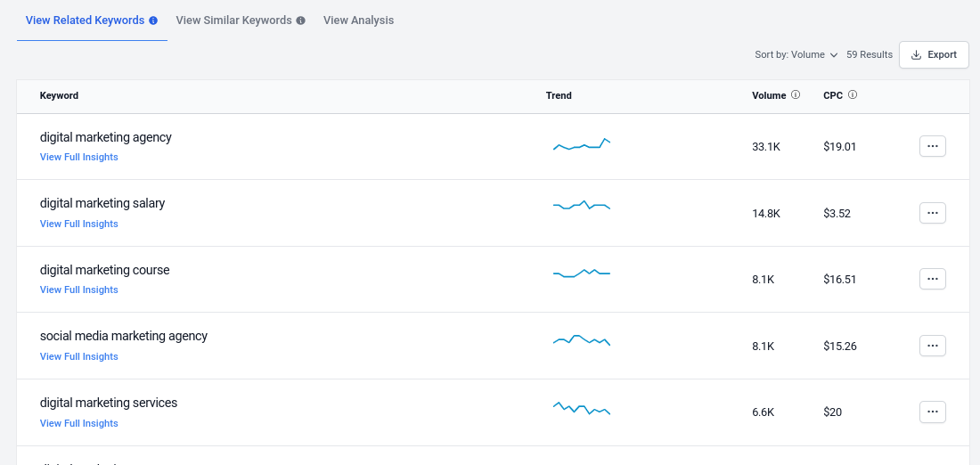
Task: Expand the Sort by Volume dropdown
Action: click(796, 55)
